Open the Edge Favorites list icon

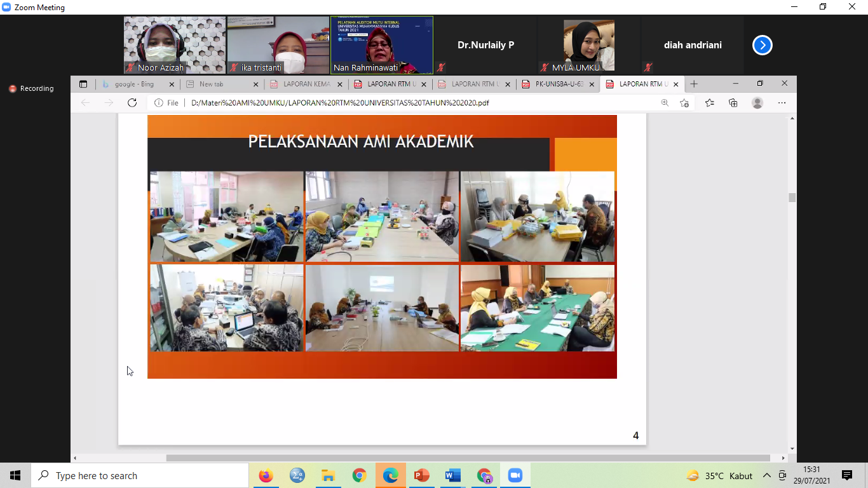coord(709,103)
